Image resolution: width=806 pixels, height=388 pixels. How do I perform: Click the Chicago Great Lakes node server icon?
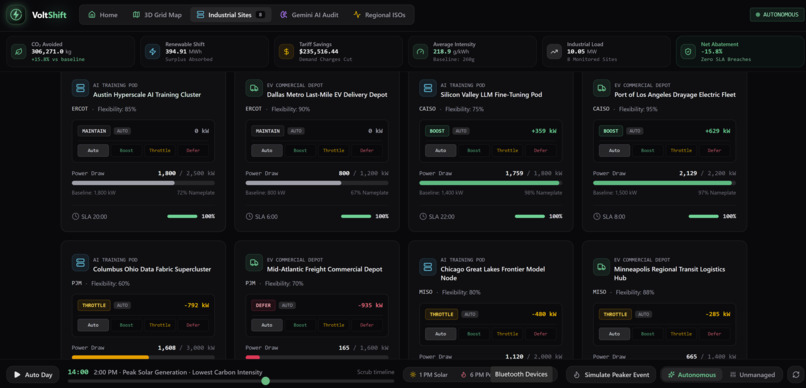428,267
